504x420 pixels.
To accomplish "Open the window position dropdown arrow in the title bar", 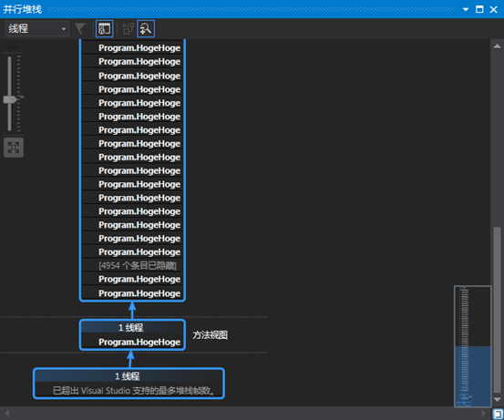I will click(x=466, y=9).
